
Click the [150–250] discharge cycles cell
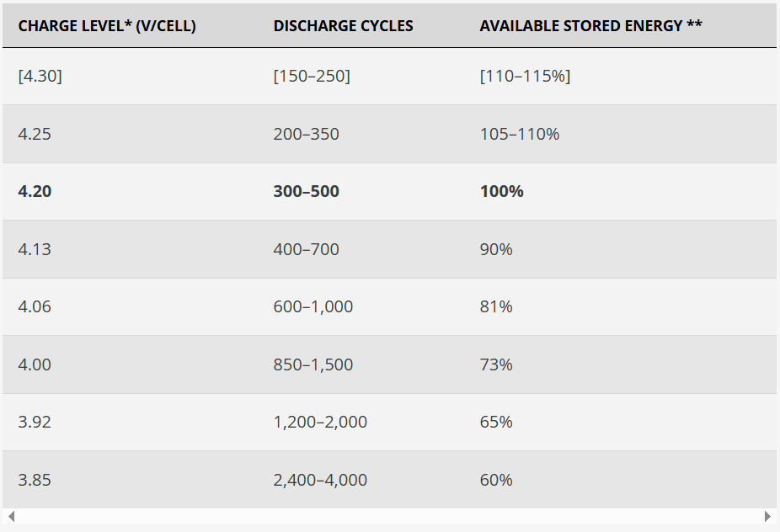[312, 76]
